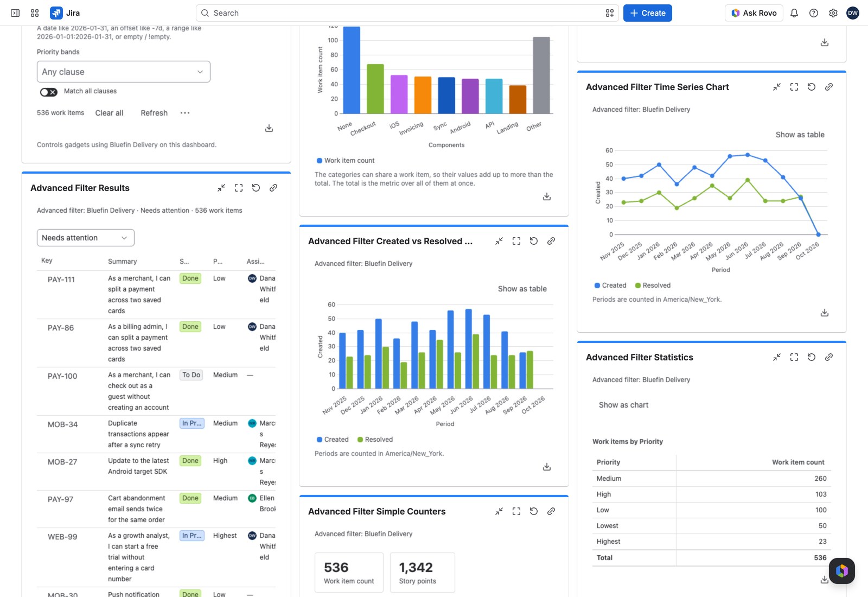Viewport: 868px width, 597px height.
Task: Open the app switcher grid icon
Action: tap(35, 13)
